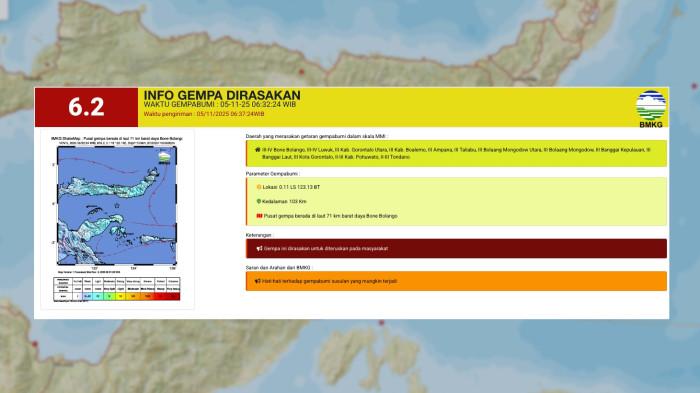The image size is (700, 393).
Task: Click the house icon beside affected areas list
Action: [258, 150]
